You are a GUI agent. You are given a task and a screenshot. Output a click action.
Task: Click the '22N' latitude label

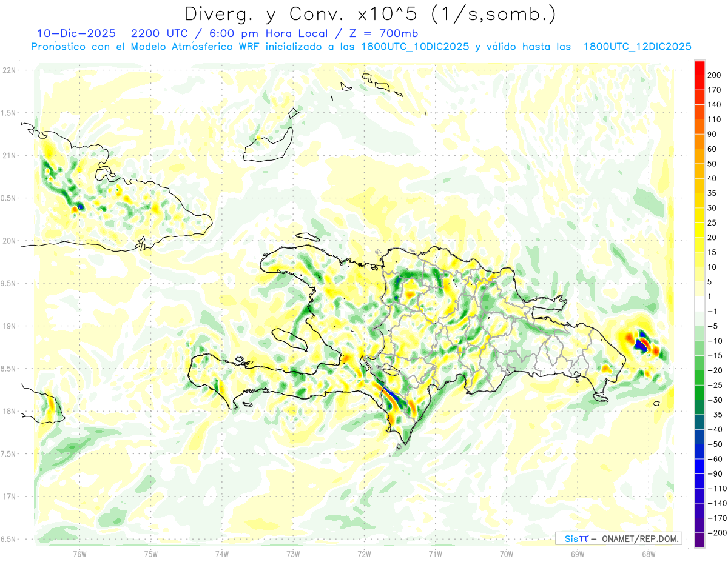[x=8, y=70]
